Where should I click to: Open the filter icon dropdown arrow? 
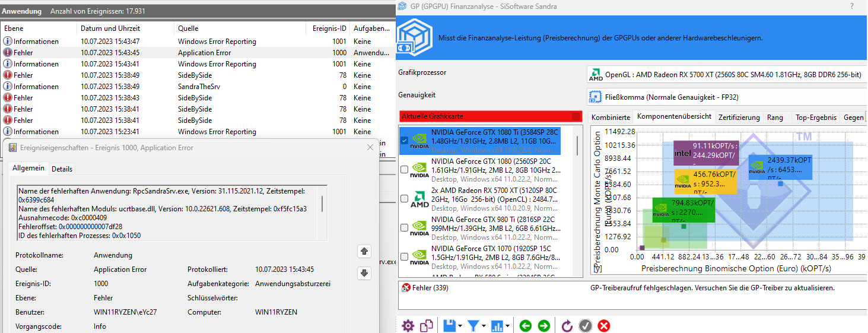484,326
